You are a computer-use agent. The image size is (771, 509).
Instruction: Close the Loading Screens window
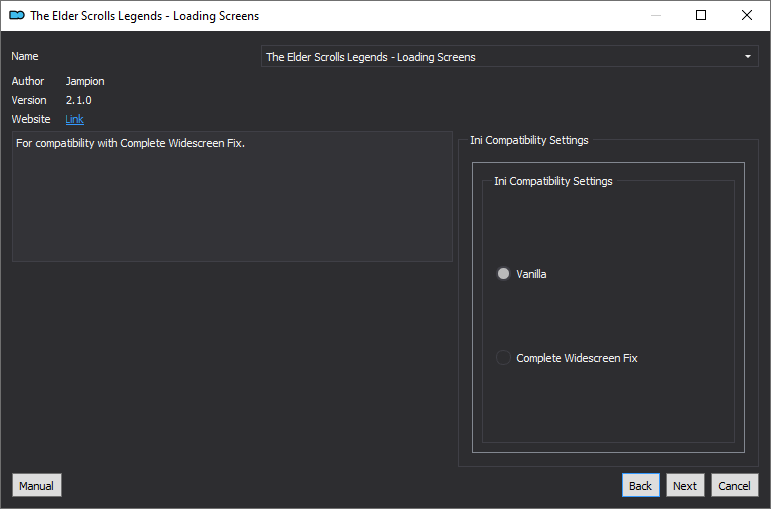point(746,15)
